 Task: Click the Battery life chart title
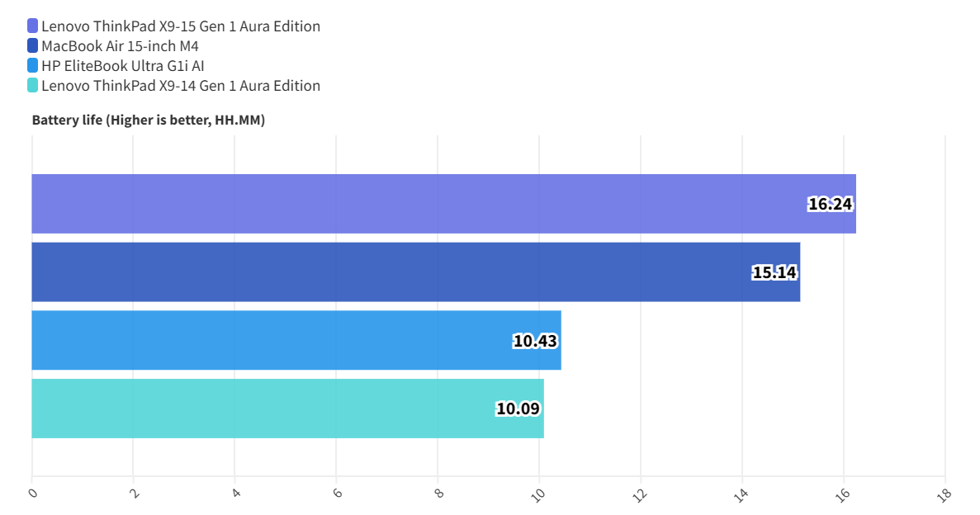click(149, 120)
